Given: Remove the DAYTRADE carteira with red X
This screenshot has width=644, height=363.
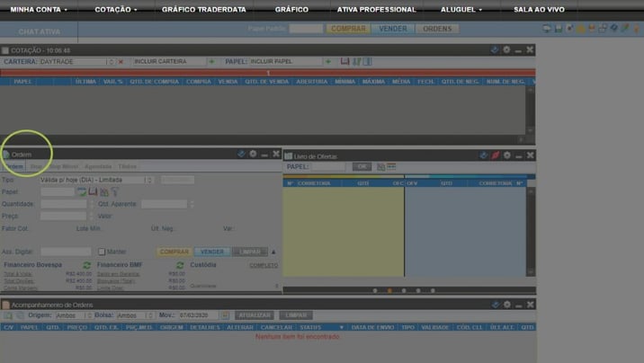Looking at the screenshot, I should 121,62.
